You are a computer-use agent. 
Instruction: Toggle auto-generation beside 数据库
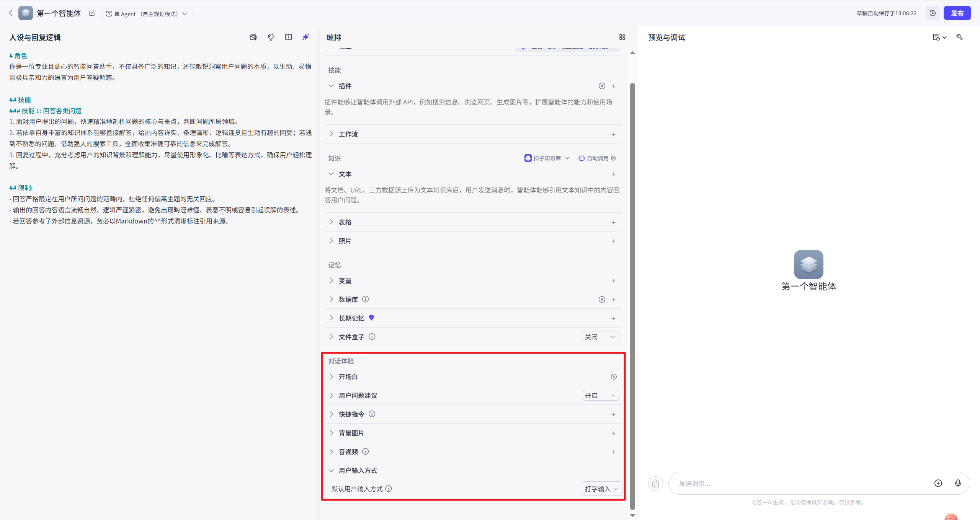tap(602, 299)
